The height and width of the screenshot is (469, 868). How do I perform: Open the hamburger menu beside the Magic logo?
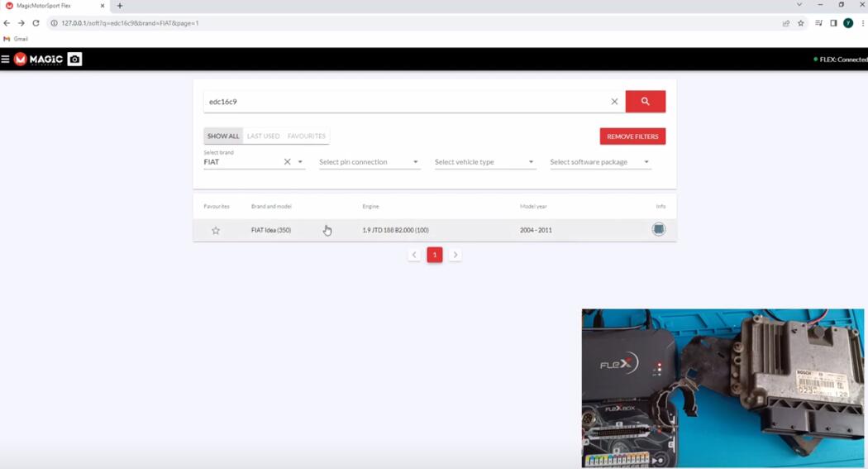(6, 60)
